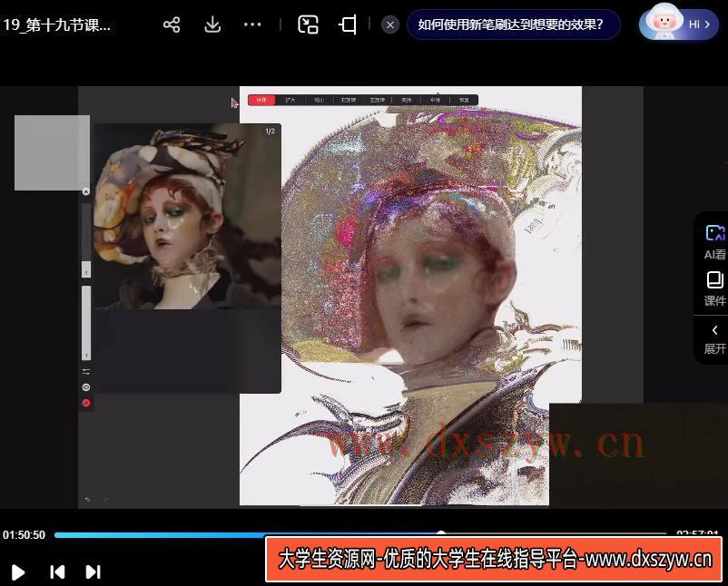The image size is (728, 586).
Task: Select the red active tab in the canvas toolbar
Action: coord(261,100)
